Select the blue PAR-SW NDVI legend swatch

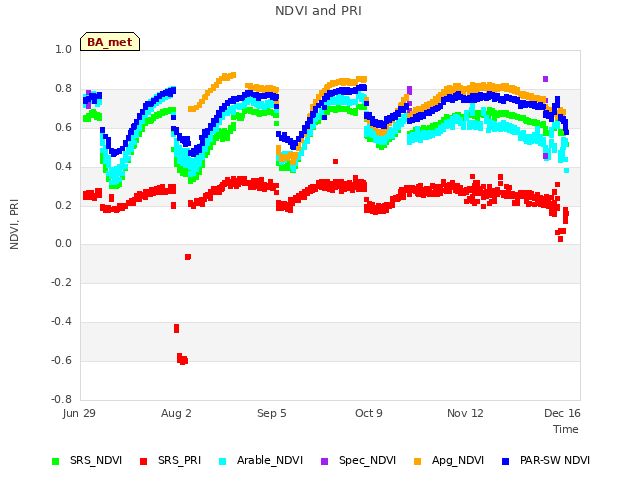tap(505, 461)
